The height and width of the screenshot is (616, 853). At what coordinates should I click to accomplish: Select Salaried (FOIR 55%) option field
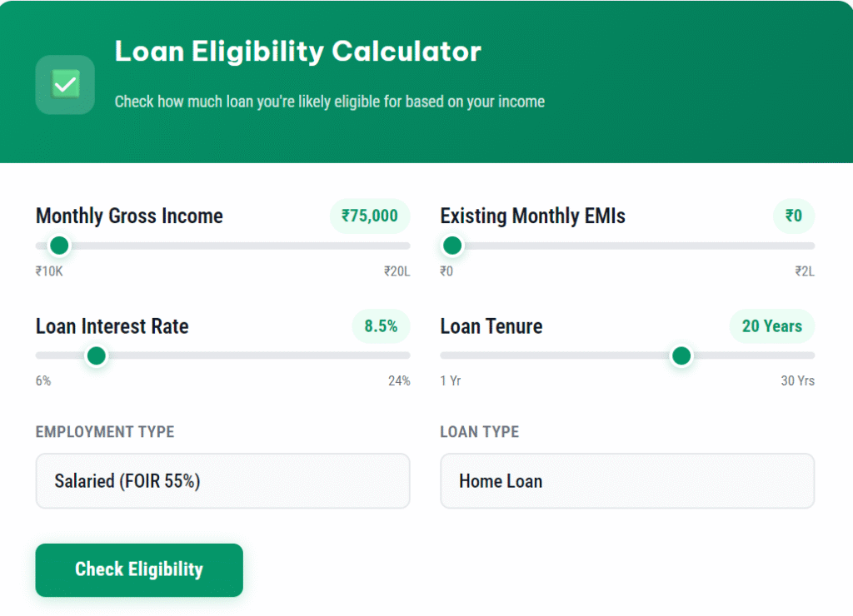(222, 481)
